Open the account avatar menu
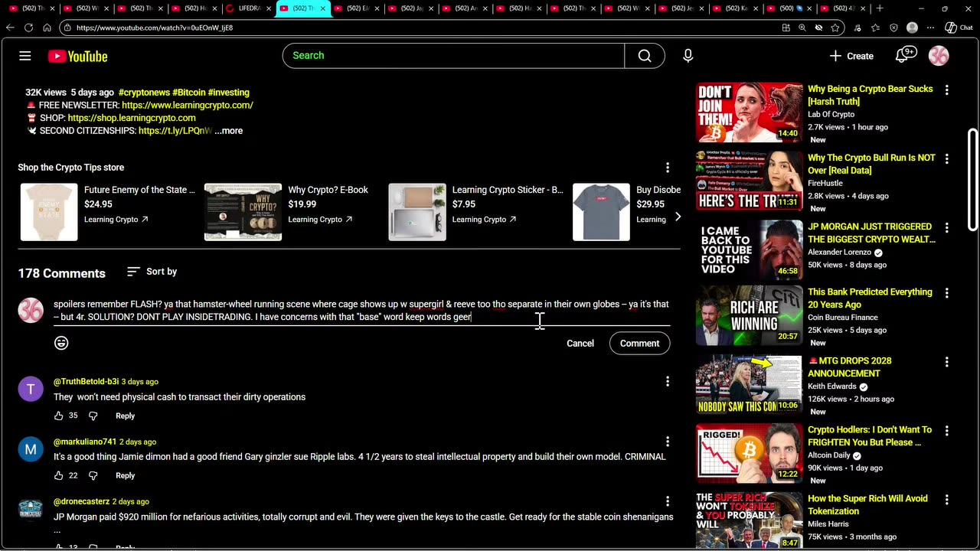Screen dimensions: 980x551 (939, 56)
